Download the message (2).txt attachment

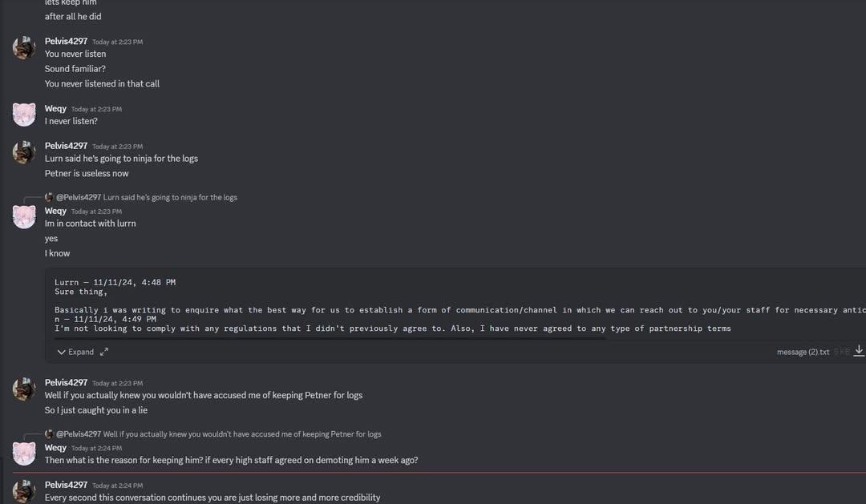859,351
